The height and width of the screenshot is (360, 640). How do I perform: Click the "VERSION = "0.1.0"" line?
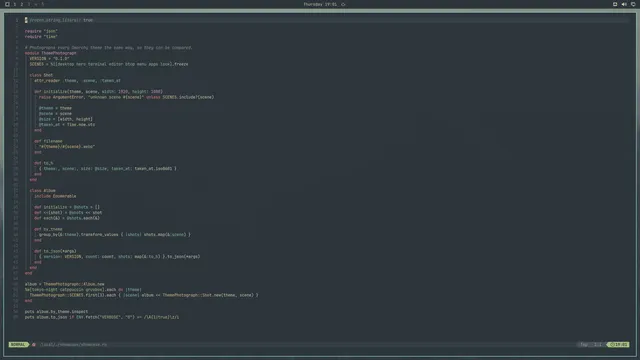tap(49, 59)
